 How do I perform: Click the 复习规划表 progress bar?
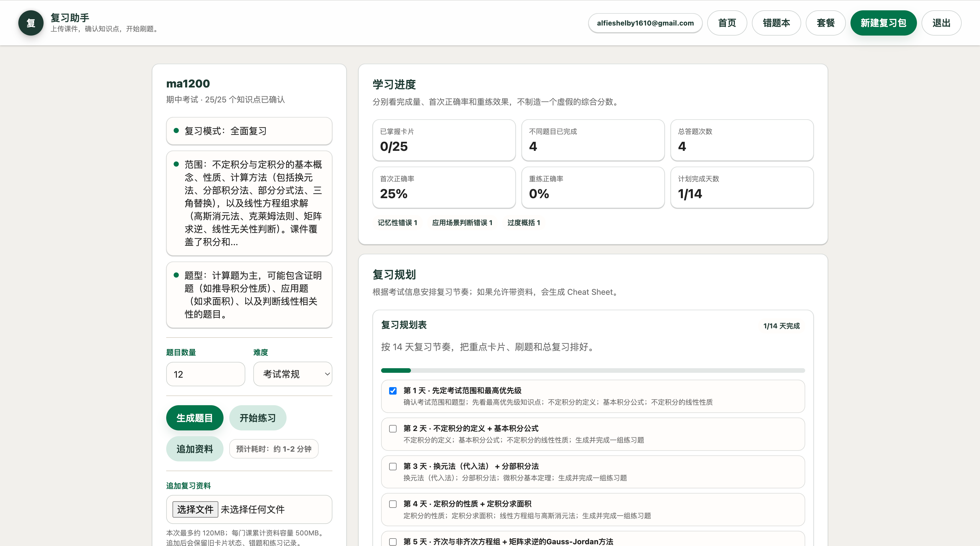[593, 370]
